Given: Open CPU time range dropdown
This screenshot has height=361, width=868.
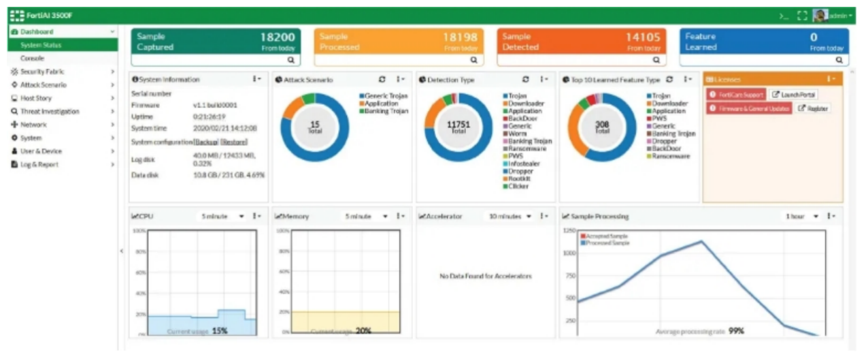Looking at the screenshot, I should coord(222,217).
